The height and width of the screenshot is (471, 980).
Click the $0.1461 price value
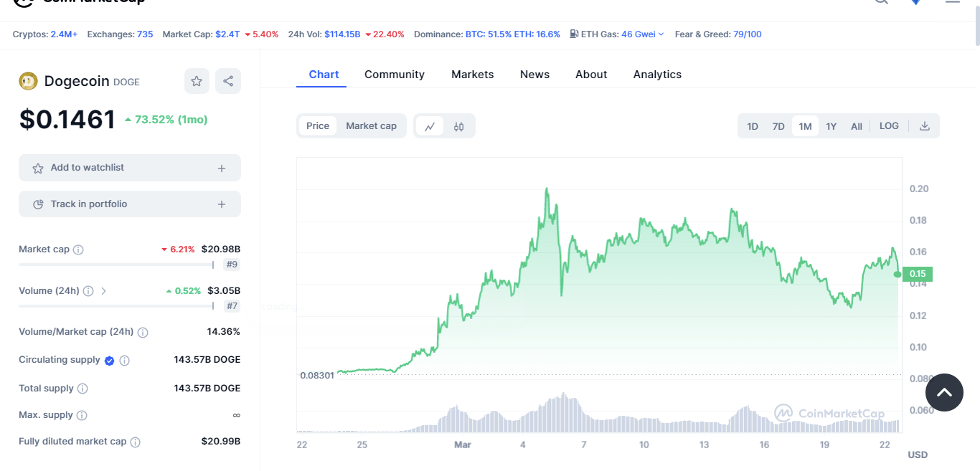point(67,119)
